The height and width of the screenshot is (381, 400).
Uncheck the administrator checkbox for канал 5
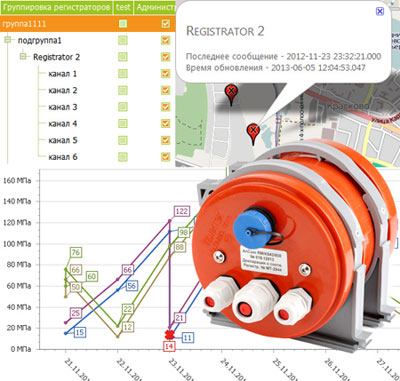(x=165, y=140)
